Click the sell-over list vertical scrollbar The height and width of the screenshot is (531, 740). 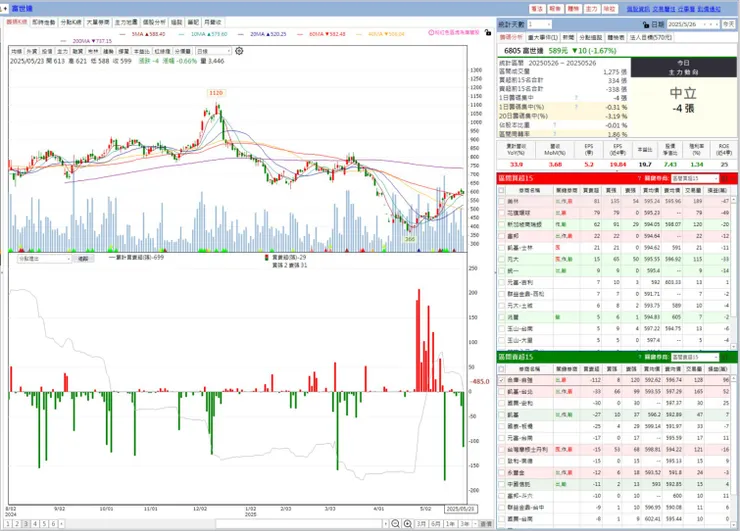pos(734,450)
